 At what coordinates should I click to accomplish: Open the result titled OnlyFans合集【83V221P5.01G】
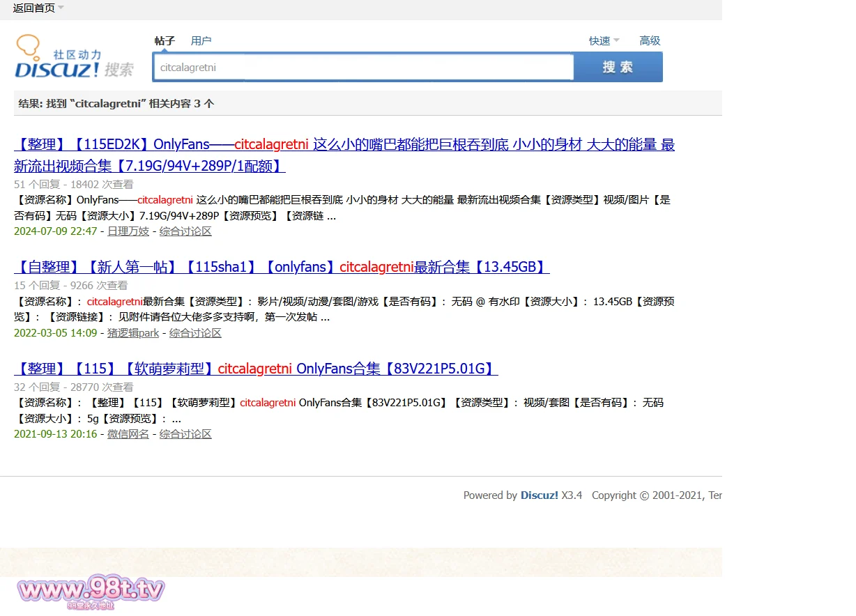[x=256, y=369]
